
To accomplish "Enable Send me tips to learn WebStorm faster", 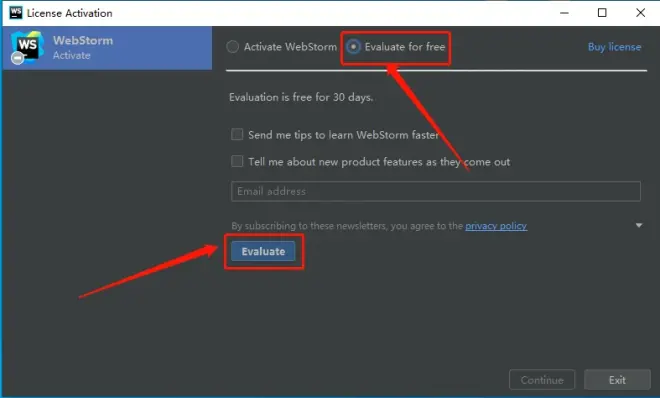I will [x=237, y=134].
